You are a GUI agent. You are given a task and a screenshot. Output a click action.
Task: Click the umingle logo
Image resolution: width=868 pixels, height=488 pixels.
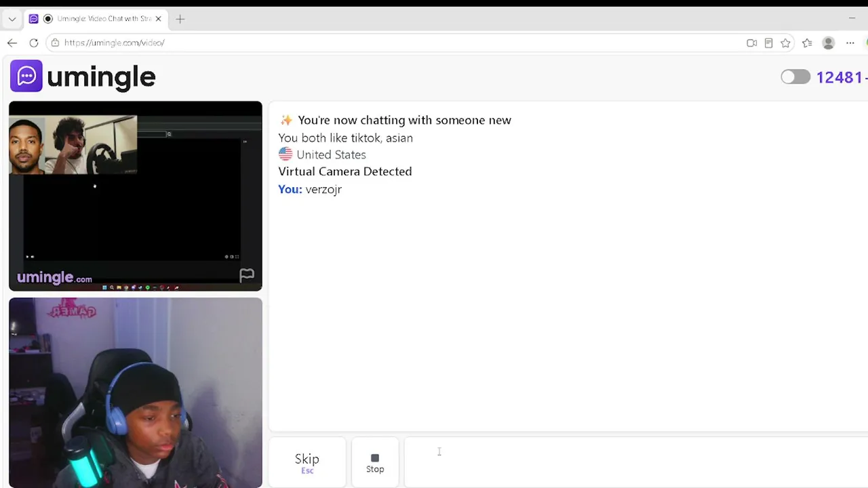[x=83, y=77]
